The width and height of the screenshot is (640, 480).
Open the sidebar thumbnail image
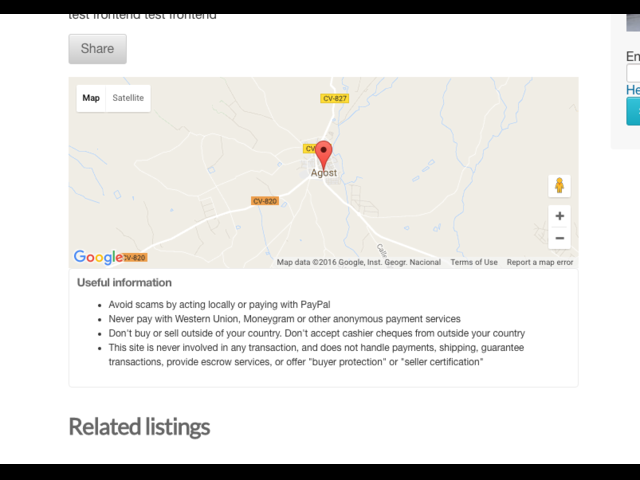click(633, 23)
